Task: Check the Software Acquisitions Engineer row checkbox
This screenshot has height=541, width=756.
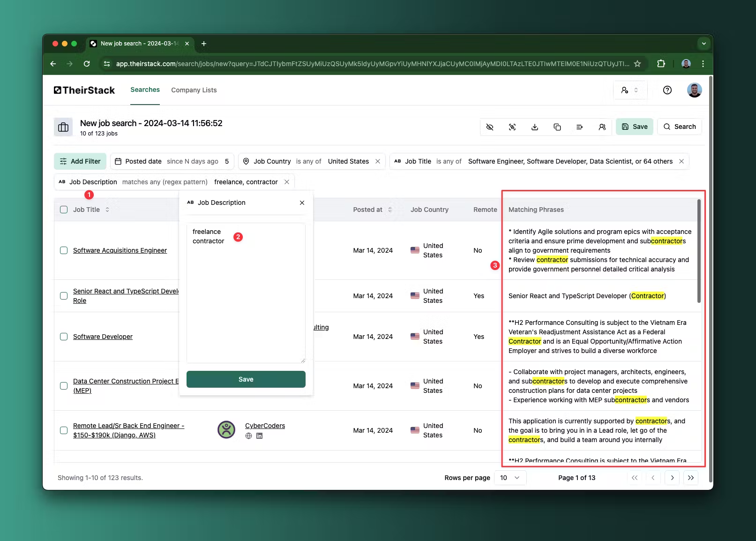Action: point(64,250)
